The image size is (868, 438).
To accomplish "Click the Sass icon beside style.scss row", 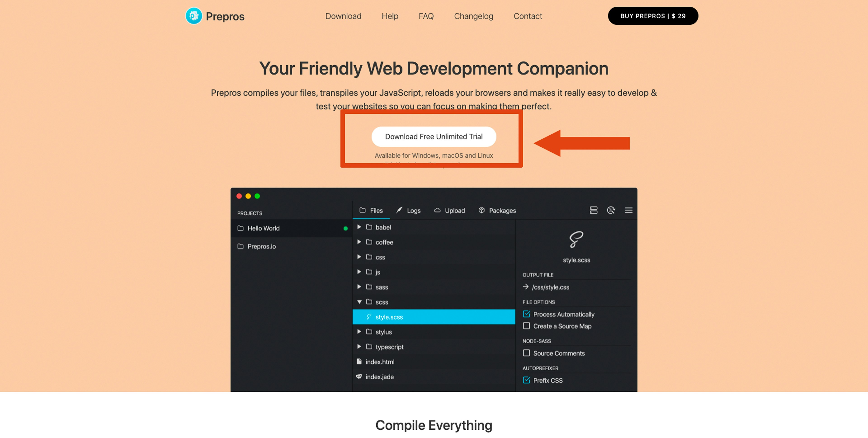I will 369,317.
